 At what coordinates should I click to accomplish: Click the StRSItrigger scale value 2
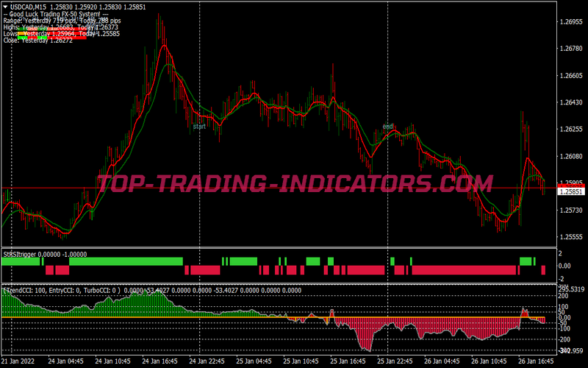click(x=560, y=253)
